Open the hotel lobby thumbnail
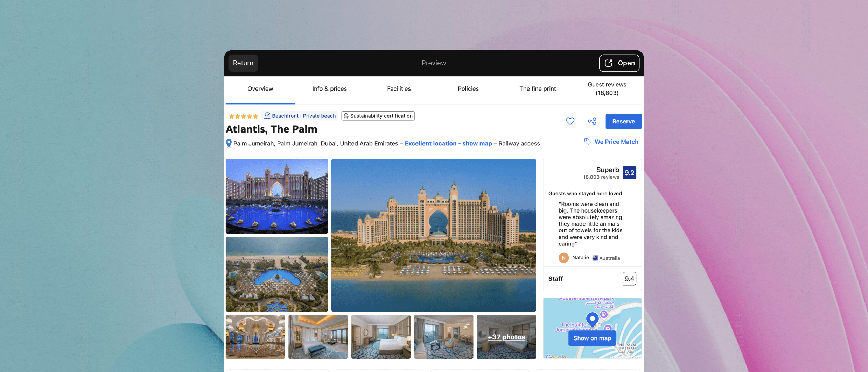Screen dimensions: 868x372 [255, 337]
